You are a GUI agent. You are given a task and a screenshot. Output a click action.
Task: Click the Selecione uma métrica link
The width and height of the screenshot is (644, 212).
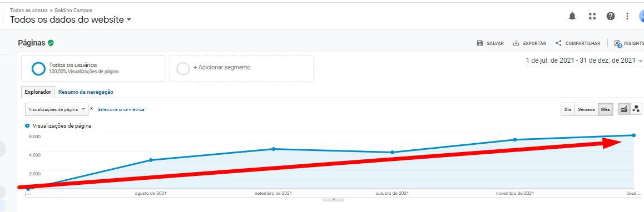coord(121,109)
